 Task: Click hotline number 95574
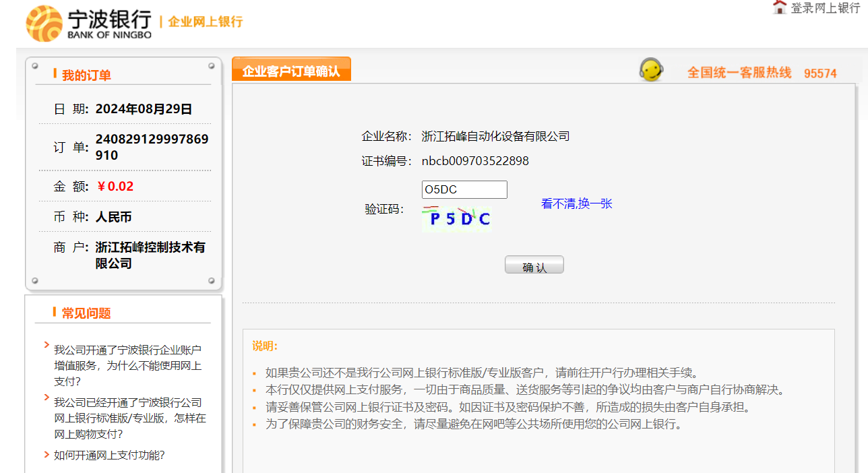820,73
